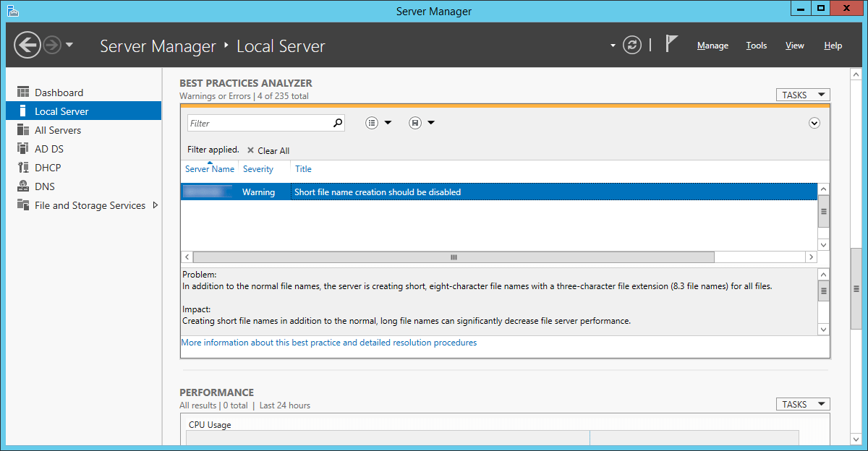Open the Manage menu
This screenshot has width=868, height=451.
click(x=712, y=46)
